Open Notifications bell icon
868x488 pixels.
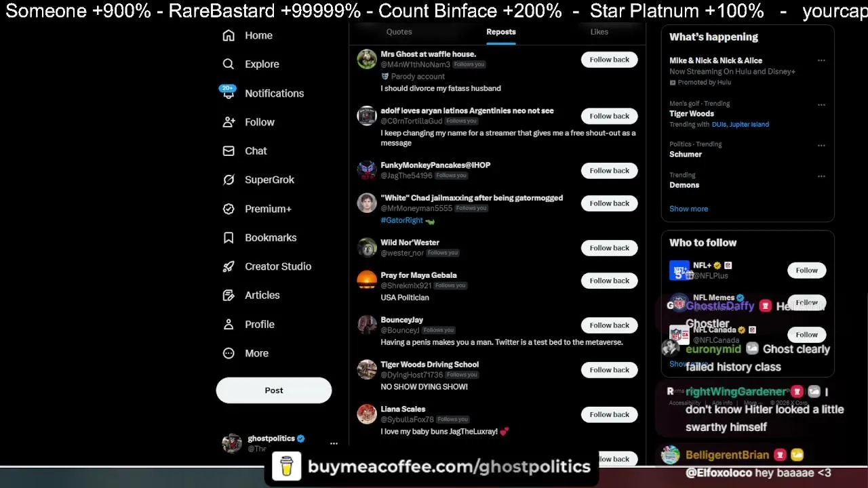pos(229,93)
